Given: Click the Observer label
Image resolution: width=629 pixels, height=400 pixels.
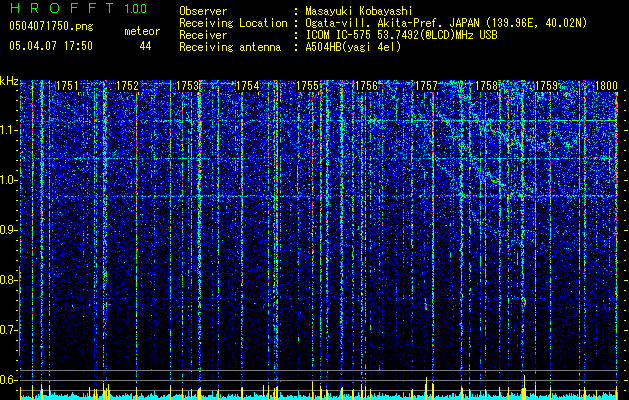Looking at the screenshot, I should 203,11.
